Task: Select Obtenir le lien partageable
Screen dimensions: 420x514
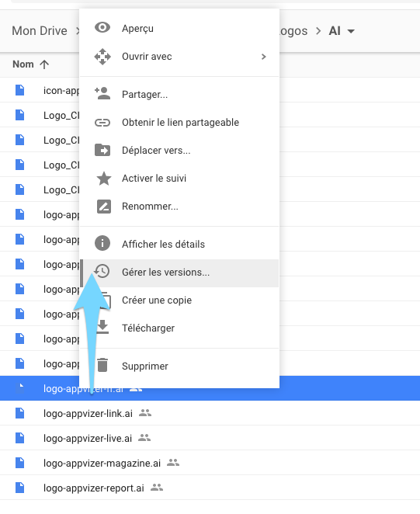Action: click(x=179, y=122)
